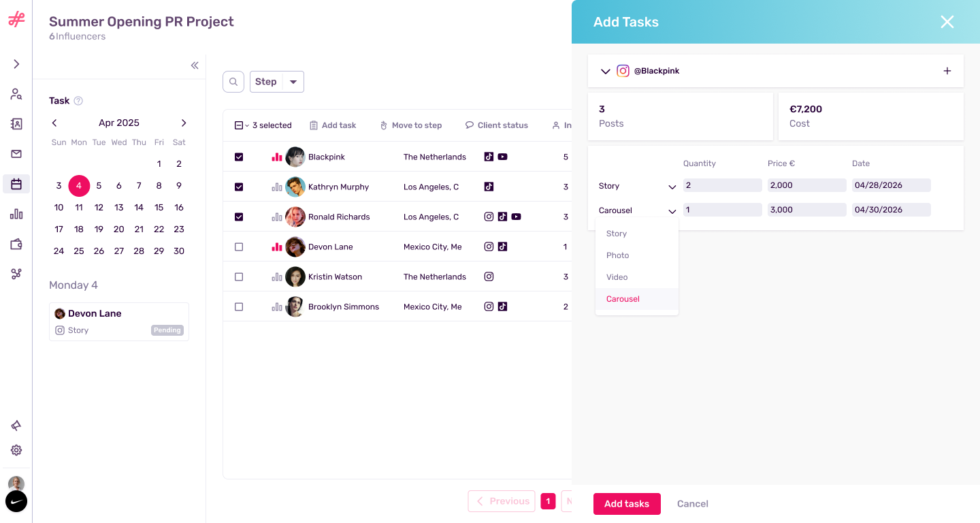Click Blackpink's pink stats bar icon
The height and width of the screenshot is (523, 980).
point(277,157)
